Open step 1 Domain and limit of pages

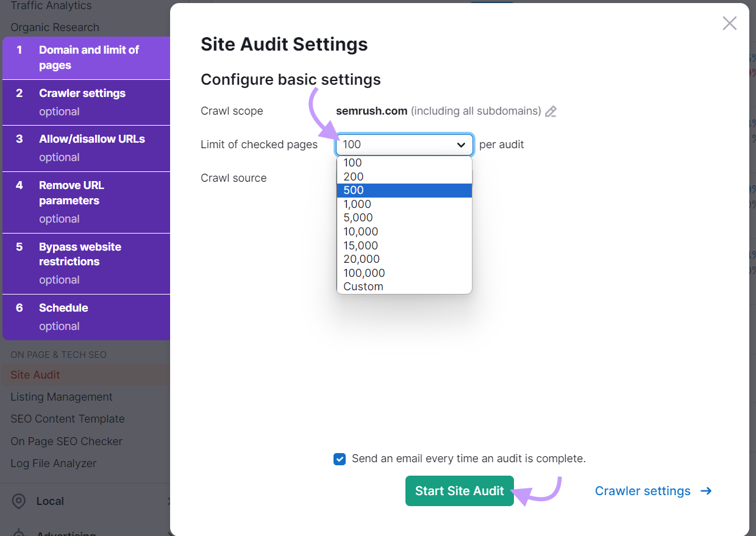(86, 58)
